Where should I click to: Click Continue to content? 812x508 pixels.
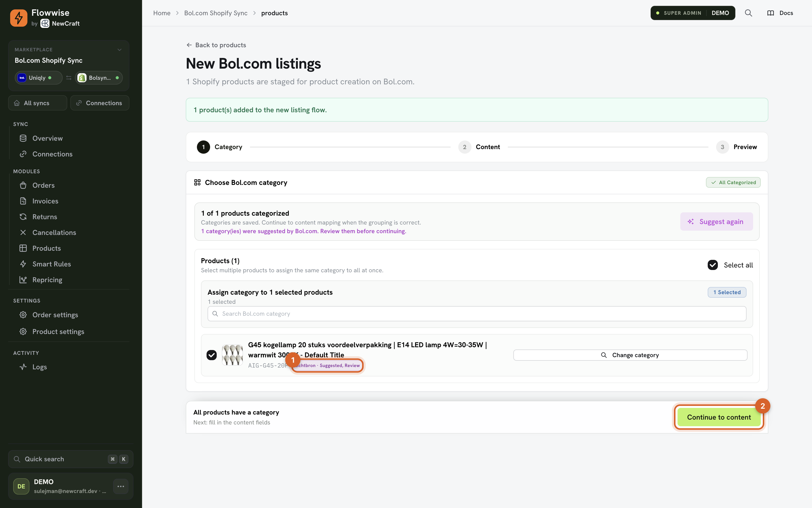pos(719,417)
